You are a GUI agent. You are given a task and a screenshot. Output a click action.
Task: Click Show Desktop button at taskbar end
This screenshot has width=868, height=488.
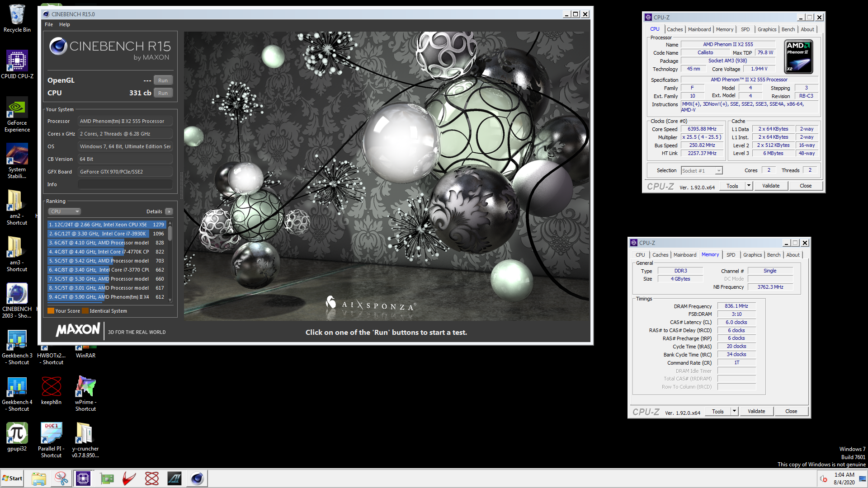click(x=863, y=479)
